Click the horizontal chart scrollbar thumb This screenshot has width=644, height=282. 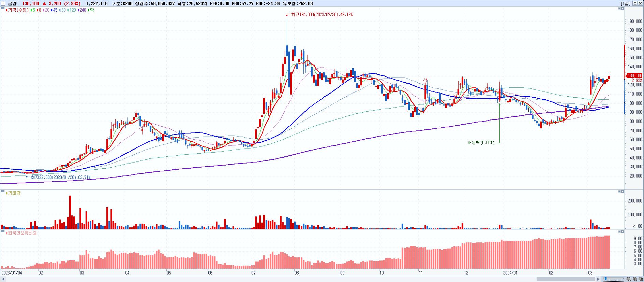[566, 279]
